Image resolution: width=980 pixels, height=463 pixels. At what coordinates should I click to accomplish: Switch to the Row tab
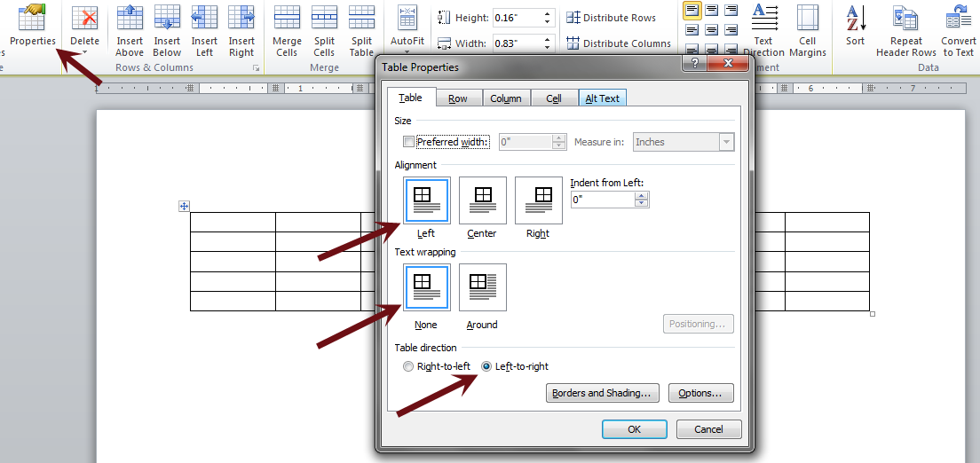pos(458,98)
